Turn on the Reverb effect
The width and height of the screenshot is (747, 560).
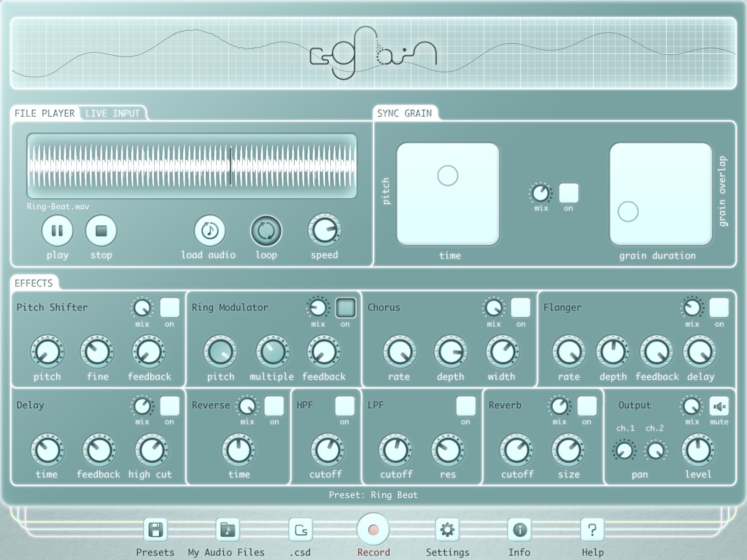587,406
